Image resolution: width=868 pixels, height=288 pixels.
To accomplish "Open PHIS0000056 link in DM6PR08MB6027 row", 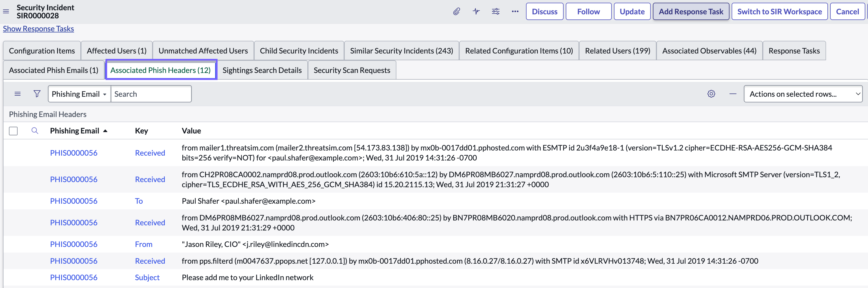I will click(73, 223).
